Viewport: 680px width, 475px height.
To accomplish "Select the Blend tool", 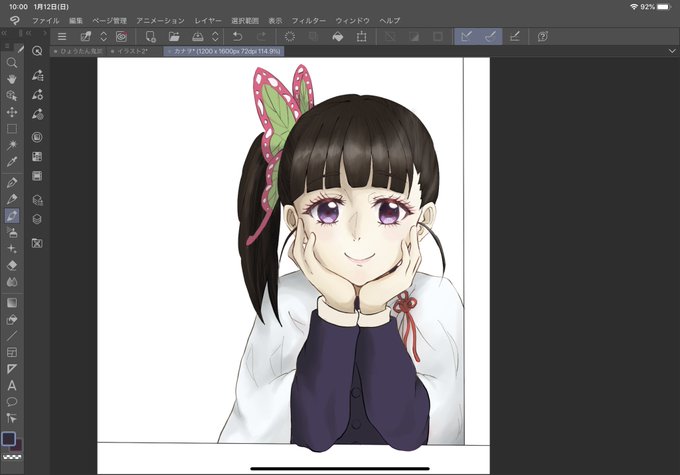I will coord(12,282).
